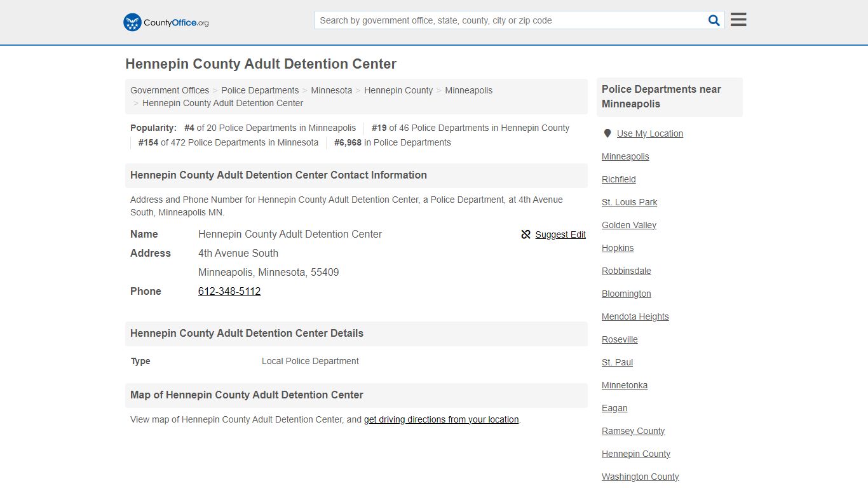Viewport: 868px width, 488px height.
Task: Open Minnetonka link
Action: pyautogui.click(x=625, y=385)
